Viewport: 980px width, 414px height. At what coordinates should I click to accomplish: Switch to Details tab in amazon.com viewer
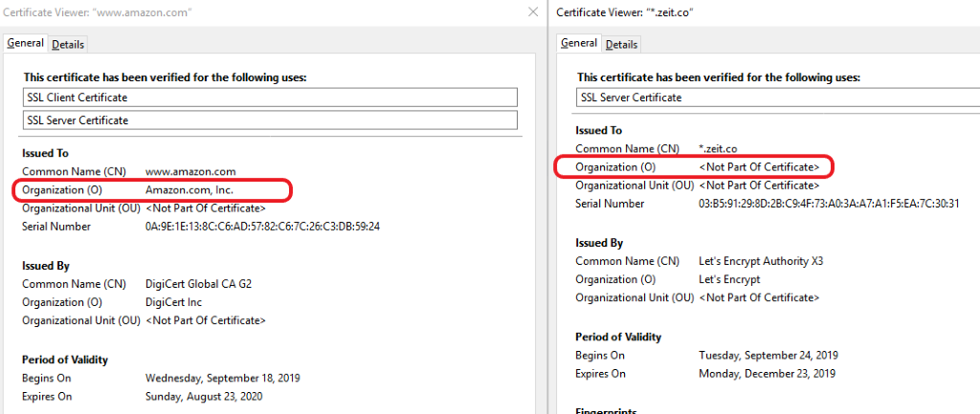click(68, 44)
